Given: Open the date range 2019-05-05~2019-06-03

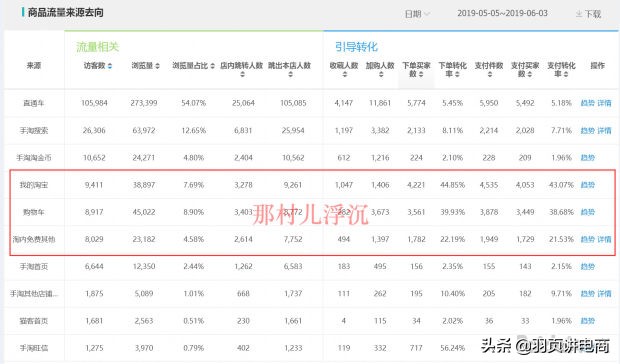Looking at the screenshot, I should [x=502, y=13].
